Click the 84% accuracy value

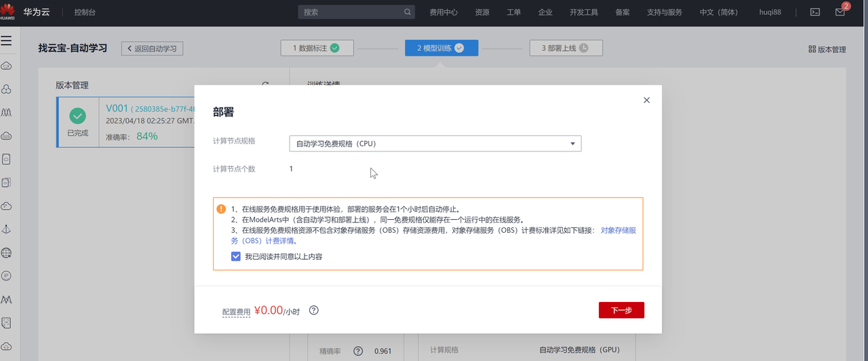[147, 136]
